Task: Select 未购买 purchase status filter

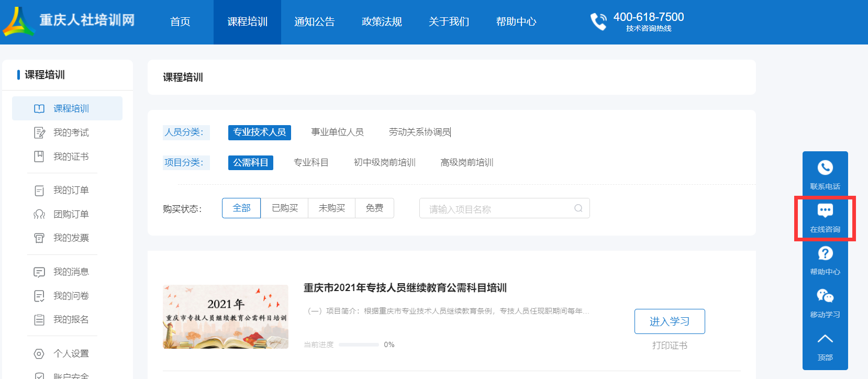Action: pyautogui.click(x=331, y=208)
